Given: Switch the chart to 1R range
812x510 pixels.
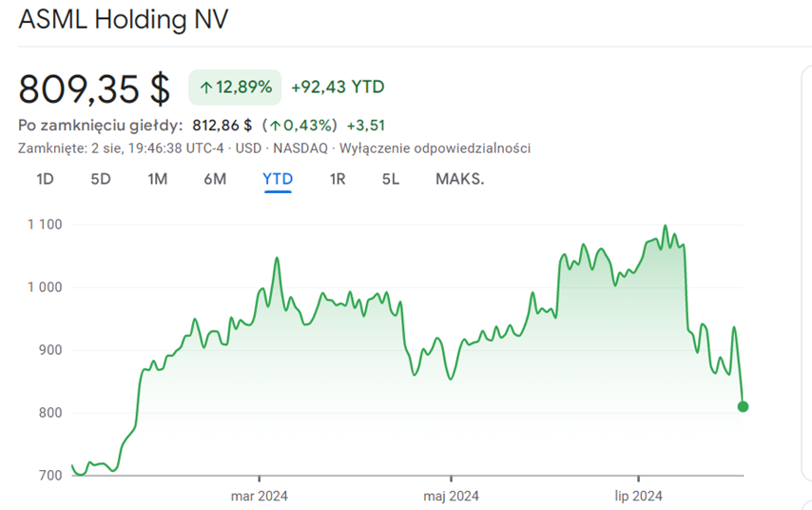Looking at the screenshot, I should (337, 179).
